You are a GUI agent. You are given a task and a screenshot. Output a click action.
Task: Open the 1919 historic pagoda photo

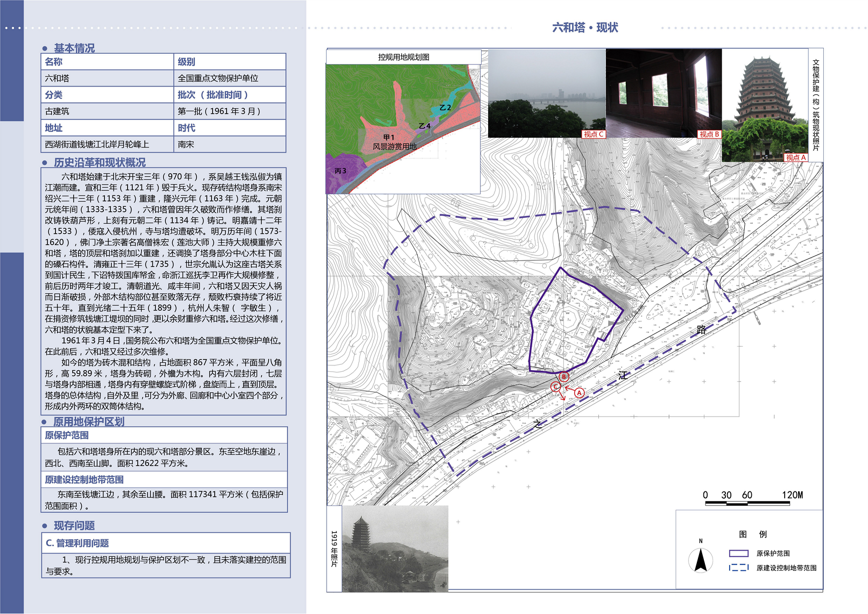[x=395, y=549]
